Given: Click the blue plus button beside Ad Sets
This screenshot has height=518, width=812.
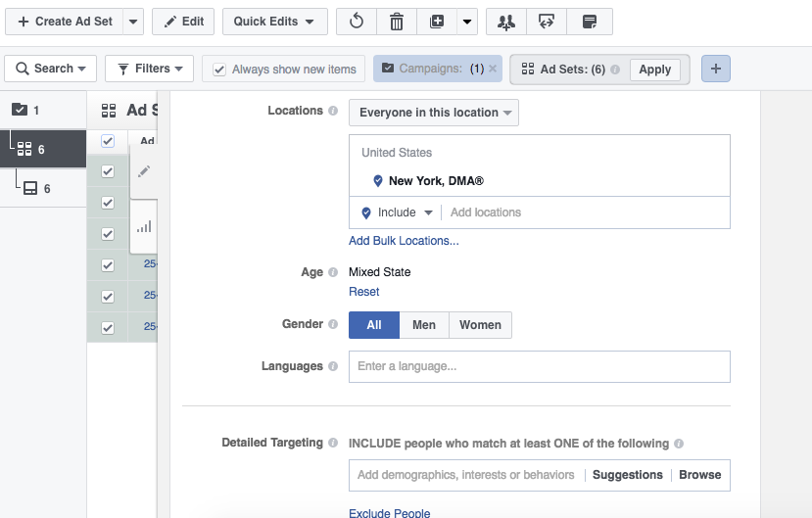Looking at the screenshot, I should [716, 69].
